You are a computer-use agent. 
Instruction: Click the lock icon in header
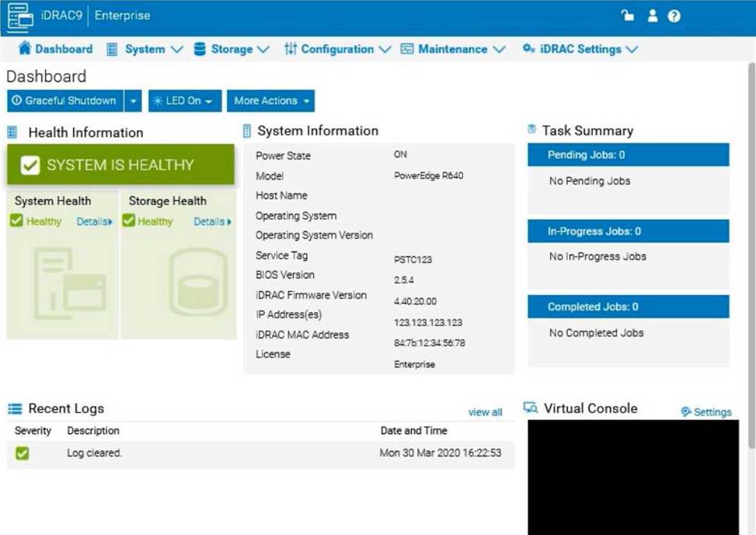click(627, 16)
